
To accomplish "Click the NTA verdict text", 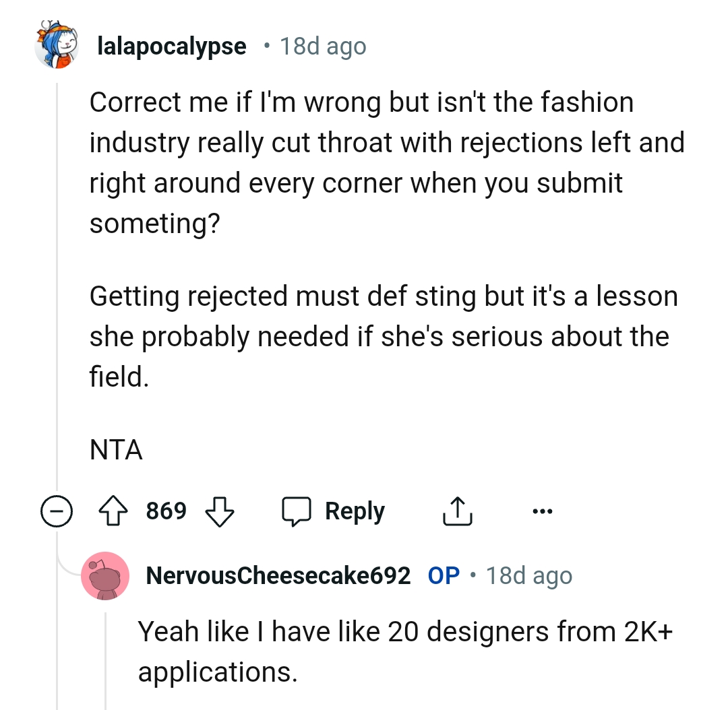I will pos(116,450).
